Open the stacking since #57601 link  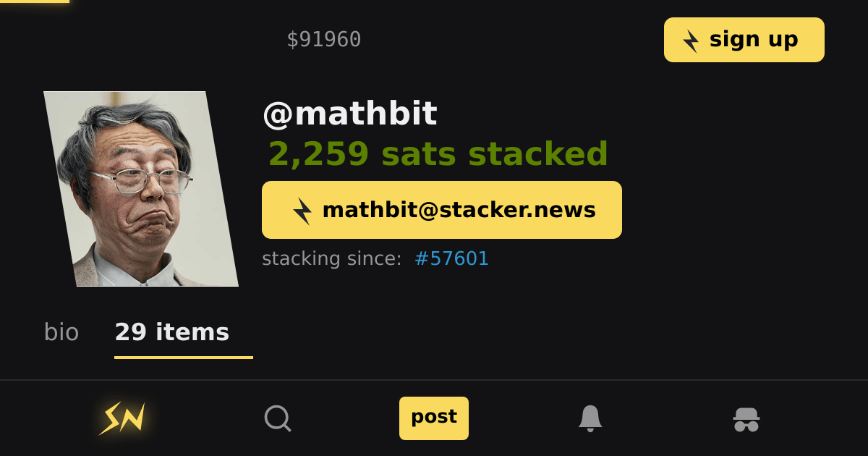point(451,258)
